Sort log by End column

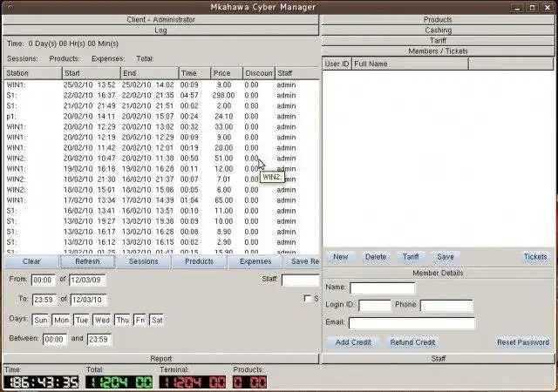(x=149, y=73)
